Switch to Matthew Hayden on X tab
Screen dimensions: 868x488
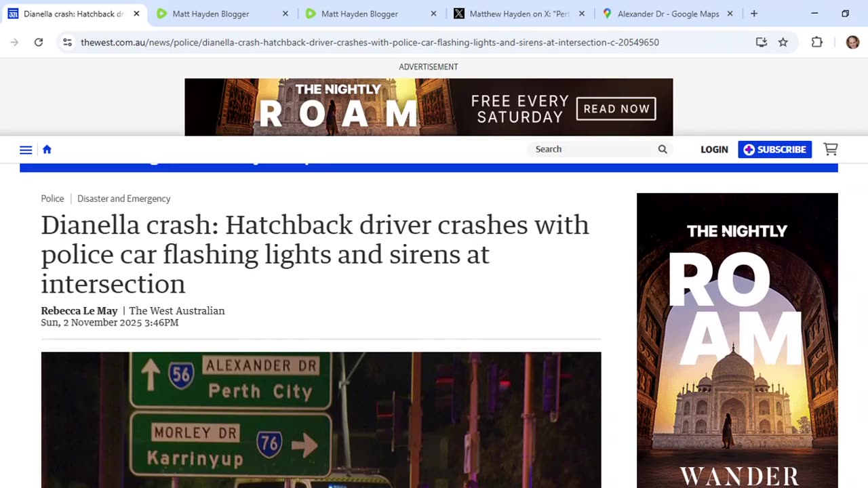[x=519, y=14]
